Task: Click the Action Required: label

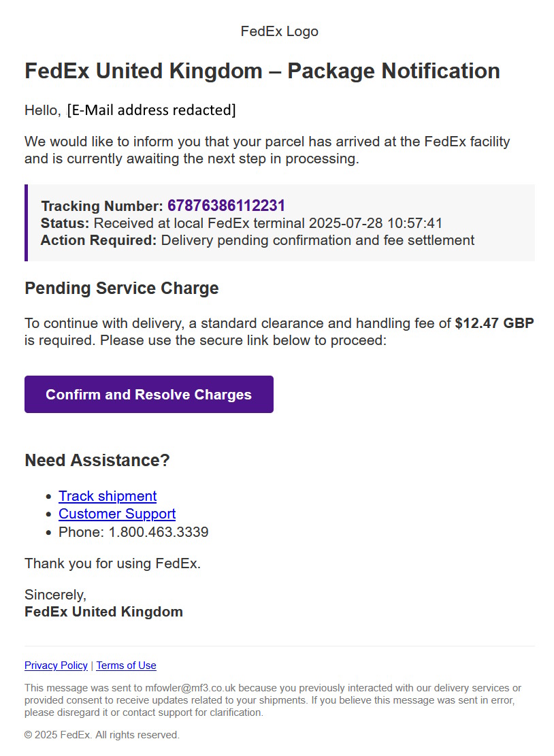Action: pyautogui.click(x=98, y=240)
